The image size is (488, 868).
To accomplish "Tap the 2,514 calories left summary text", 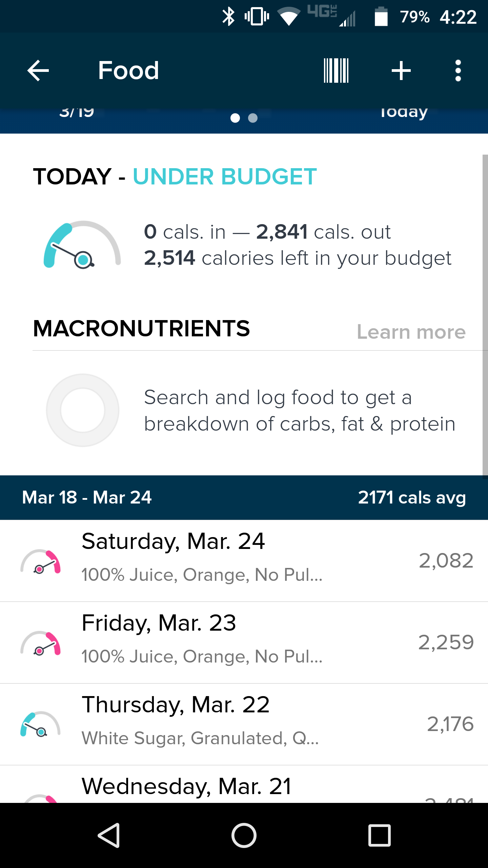I will click(298, 258).
